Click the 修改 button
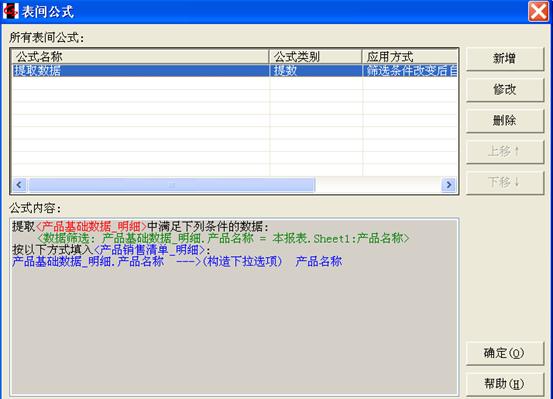Viewport: 553px width, 399px height. pos(505,90)
